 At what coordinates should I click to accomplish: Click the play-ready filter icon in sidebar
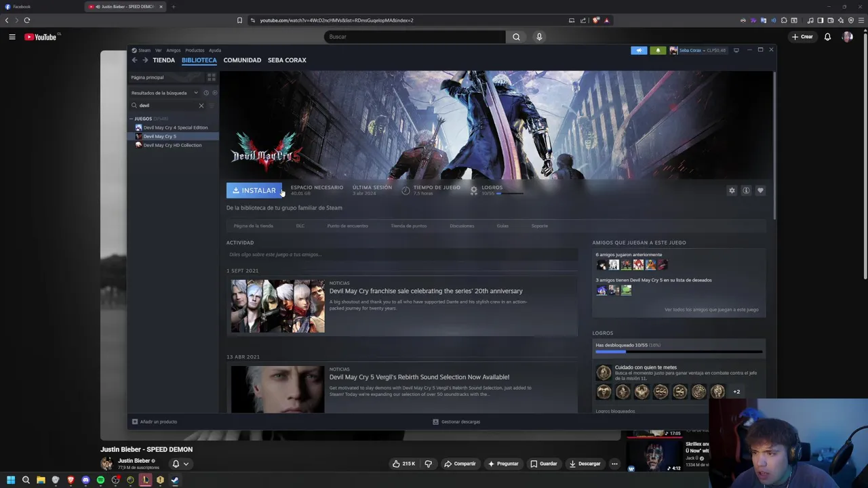click(214, 93)
